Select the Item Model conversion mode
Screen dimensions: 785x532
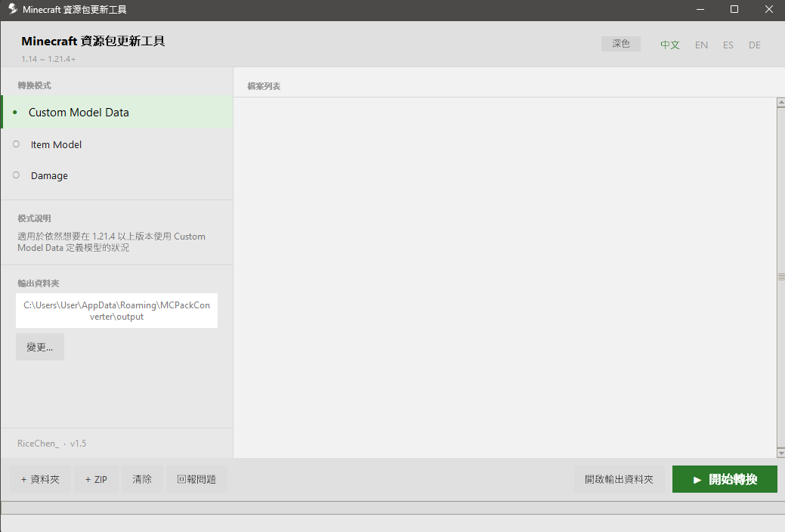[118, 144]
